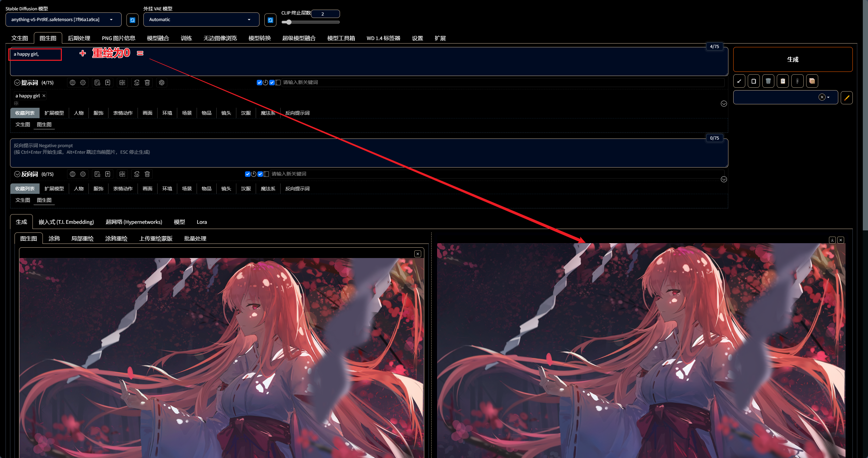This screenshot has height=458, width=868.
Task: Toggle first checkbox beside the 提示词 keyword input
Action: (x=259, y=83)
